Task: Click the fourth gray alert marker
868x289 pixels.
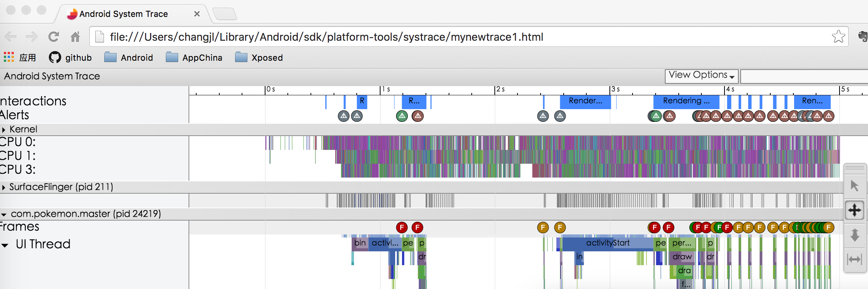Action: 560,116
